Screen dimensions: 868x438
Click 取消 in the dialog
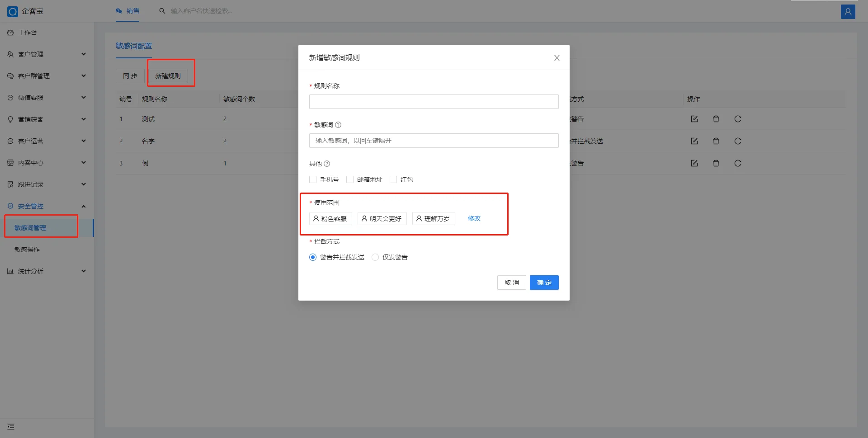click(512, 283)
